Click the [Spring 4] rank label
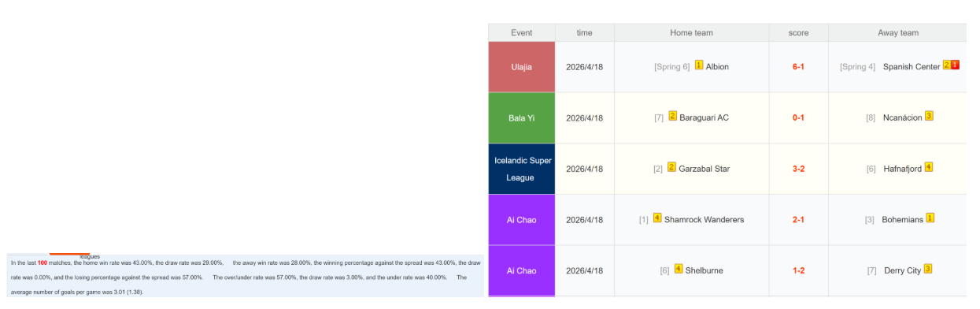 click(x=857, y=67)
